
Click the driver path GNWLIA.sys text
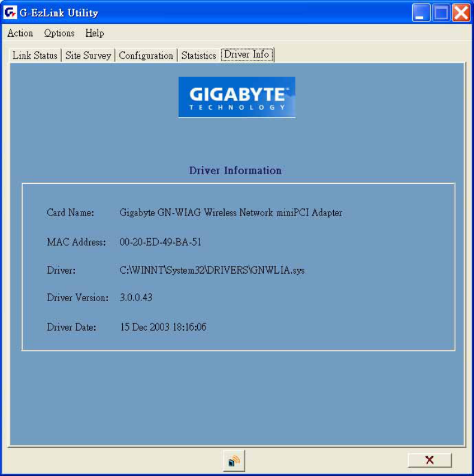pos(212,270)
